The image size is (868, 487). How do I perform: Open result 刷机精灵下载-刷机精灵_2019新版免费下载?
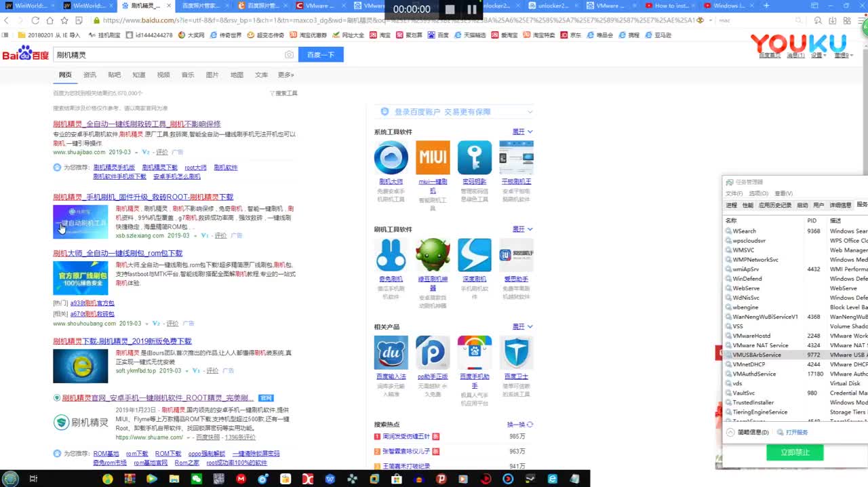tap(122, 341)
